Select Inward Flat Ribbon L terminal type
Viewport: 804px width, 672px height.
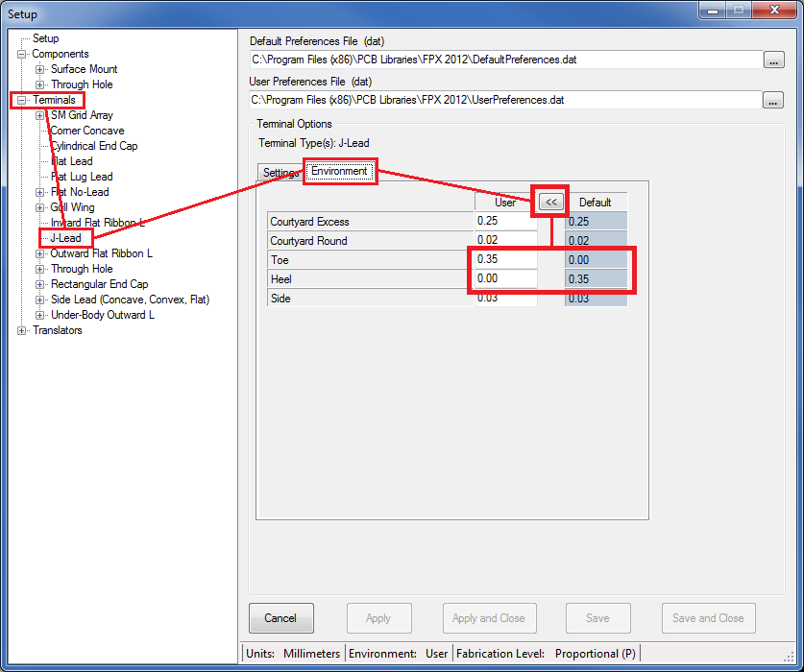point(97,223)
